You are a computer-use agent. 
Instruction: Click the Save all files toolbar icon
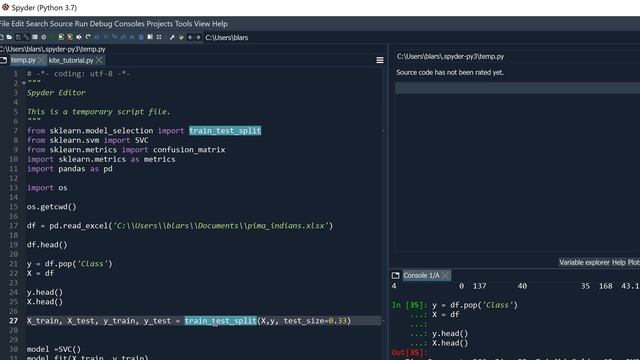coord(26,37)
